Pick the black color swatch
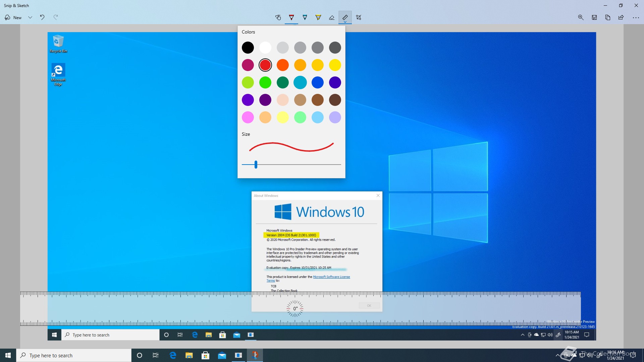This screenshot has height=362, width=644. point(248,48)
